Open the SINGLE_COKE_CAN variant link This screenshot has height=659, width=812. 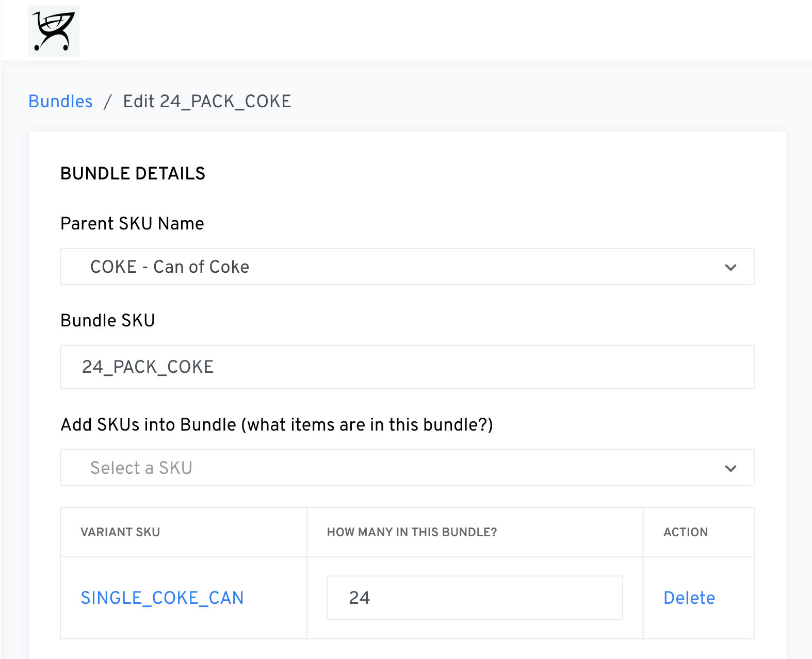(162, 598)
